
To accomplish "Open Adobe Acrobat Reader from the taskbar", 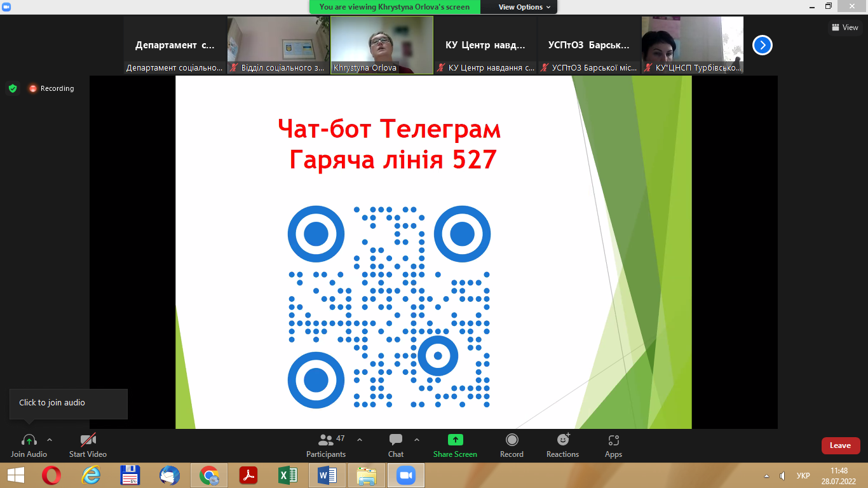I will click(248, 475).
